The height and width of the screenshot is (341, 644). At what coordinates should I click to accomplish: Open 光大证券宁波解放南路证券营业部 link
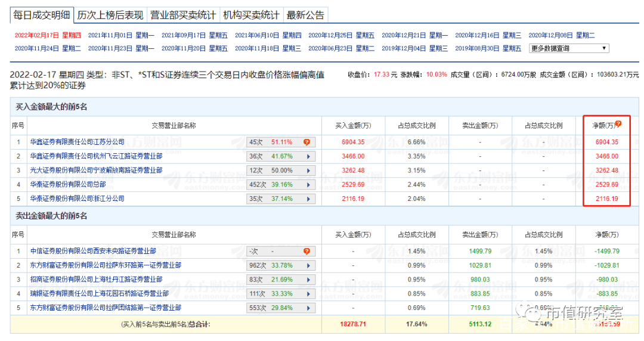pos(96,170)
